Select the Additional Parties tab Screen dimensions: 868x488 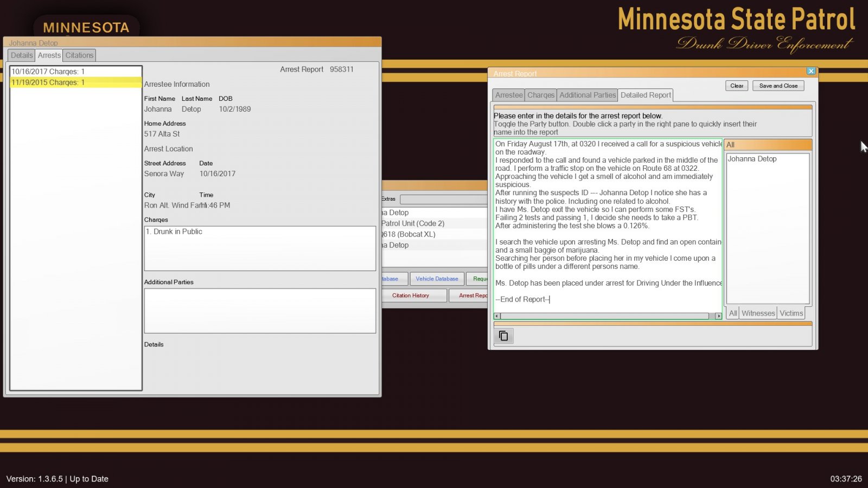point(588,95)
